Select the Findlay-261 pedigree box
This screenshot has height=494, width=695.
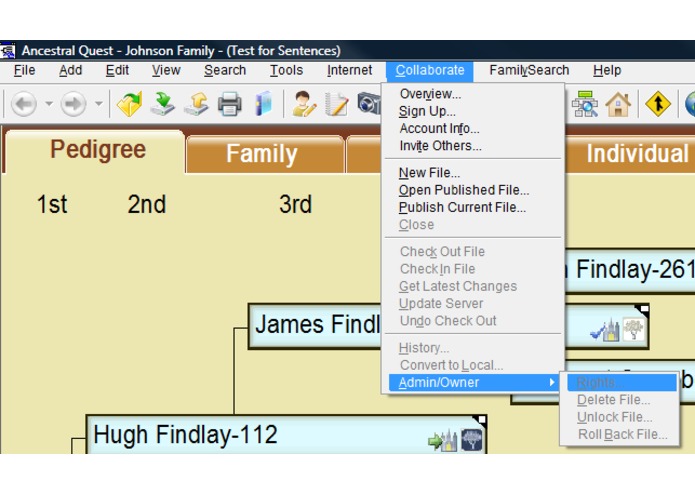(630, 270)
